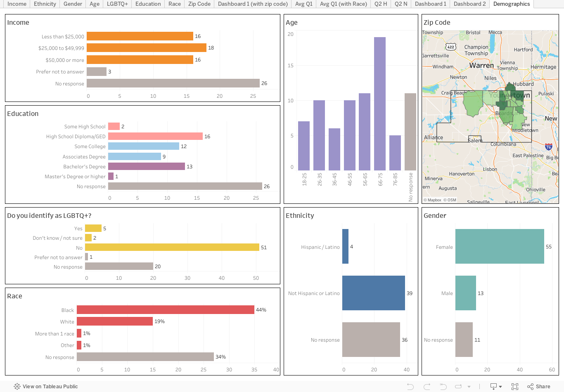Expand the small arrow beside Refresh icon

469,387
